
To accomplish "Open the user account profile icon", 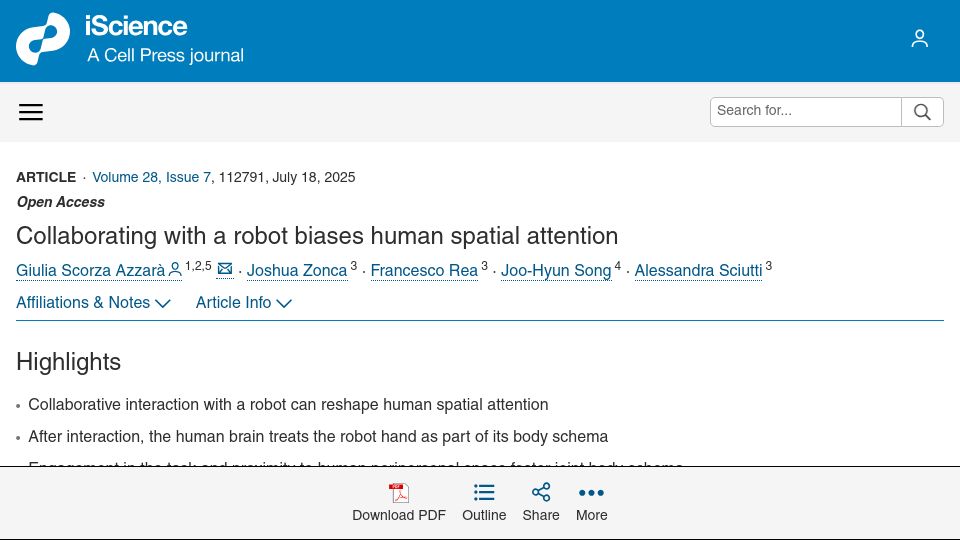I will (x=919, y=39).
